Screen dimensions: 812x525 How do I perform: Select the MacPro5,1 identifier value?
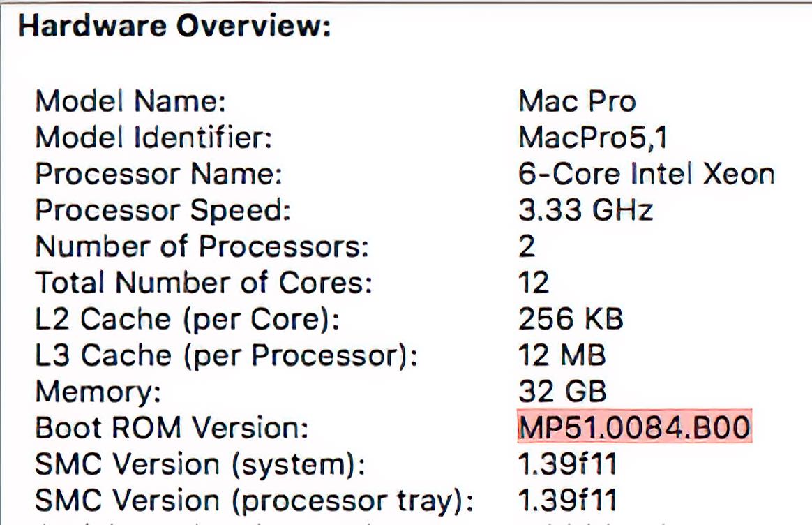tap(592, 138)
